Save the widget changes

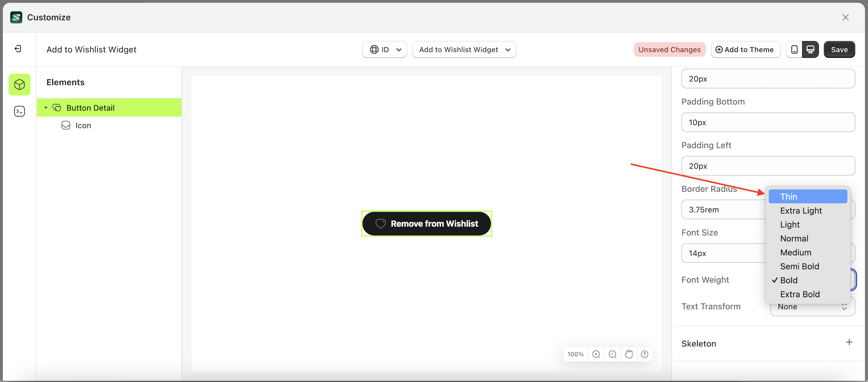839,49
